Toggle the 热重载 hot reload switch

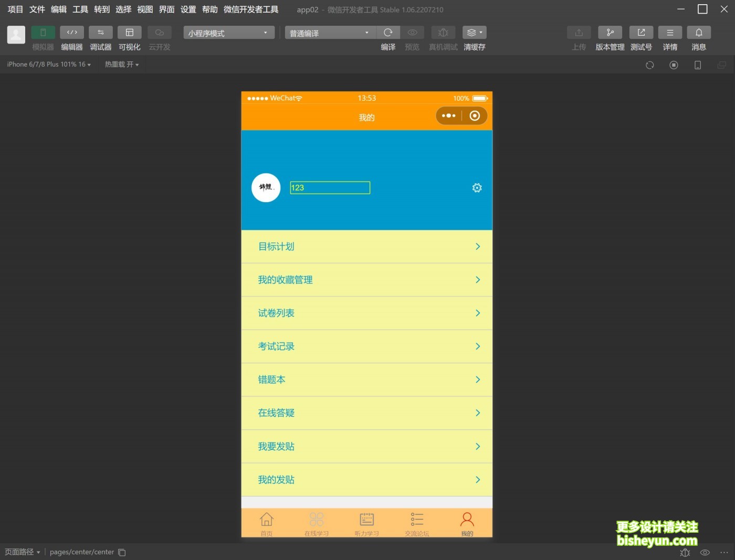pyautogui.click(x=121, y=64)
